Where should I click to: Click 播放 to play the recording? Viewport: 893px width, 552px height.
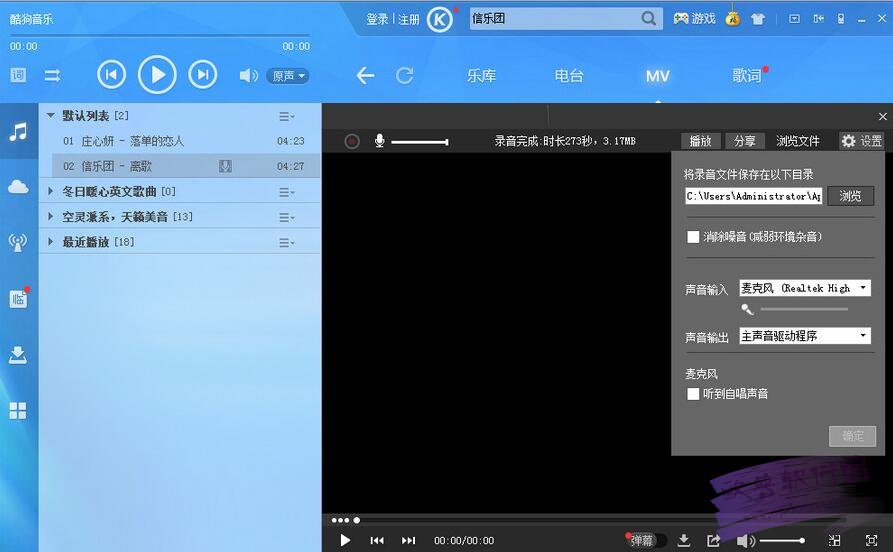point(701,141)
